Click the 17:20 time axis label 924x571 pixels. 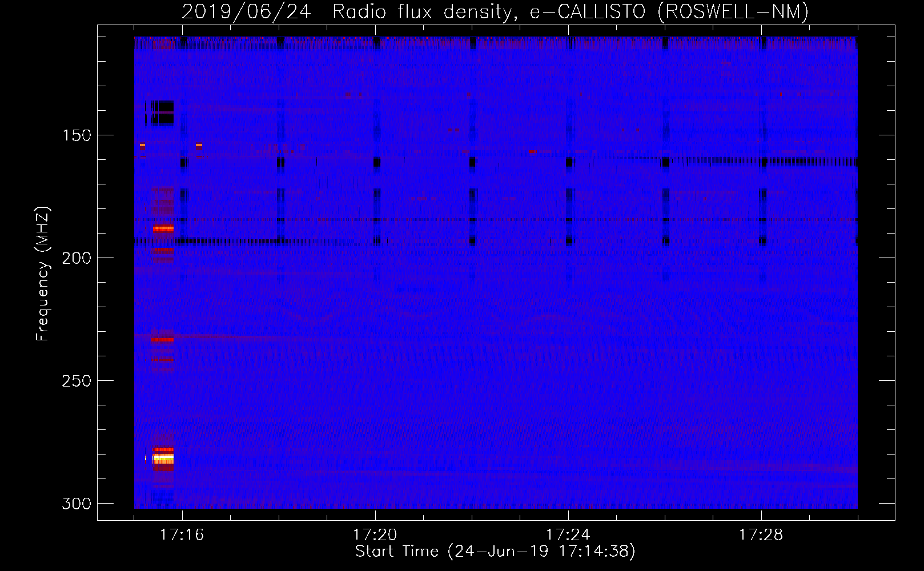[375, 535]
